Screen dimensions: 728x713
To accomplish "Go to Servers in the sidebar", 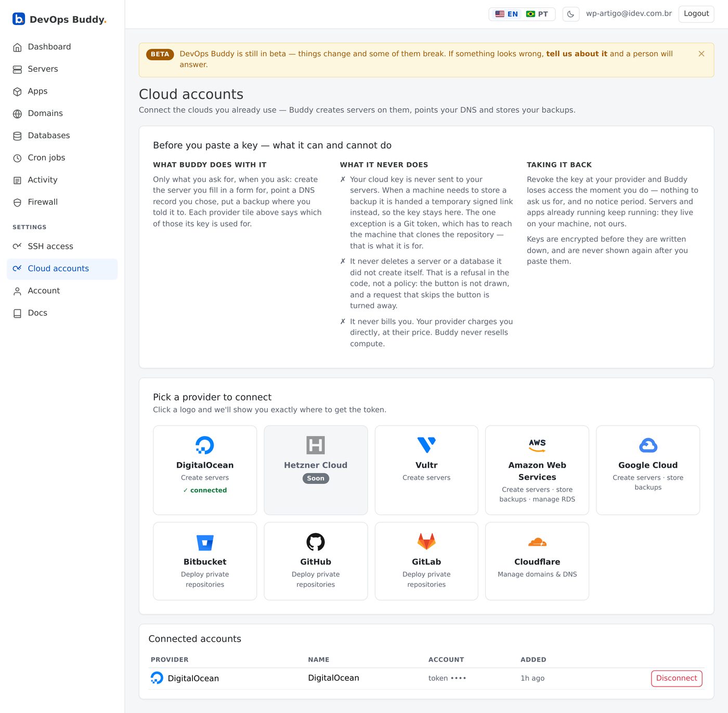I will [62, 69].
